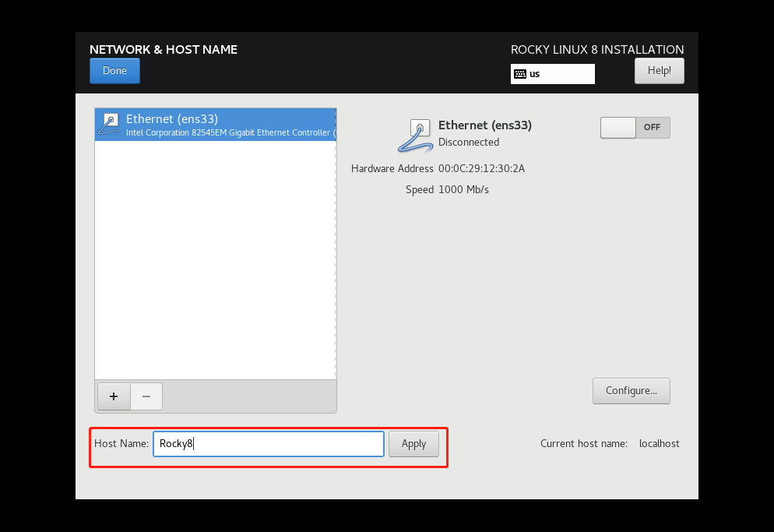Viewport: 774px width, 532px height.
Task: Click the Speed value 1000 Mb/s
Action: 463,190
